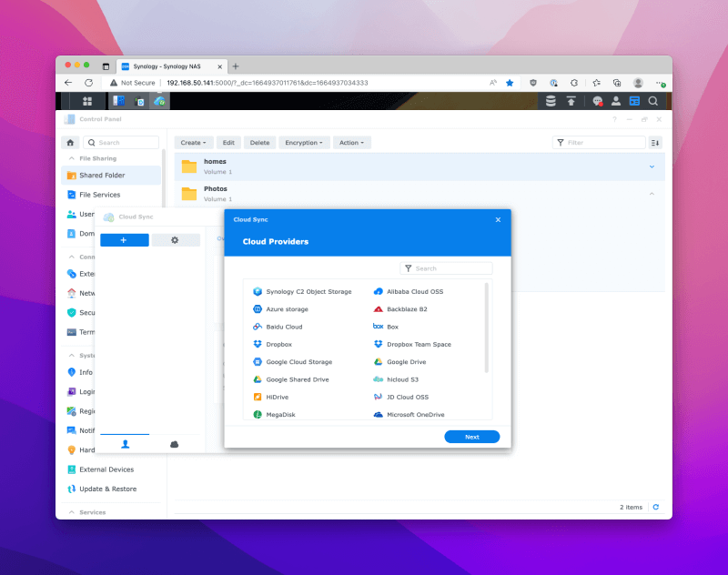Collapse the homes folder row chevron

click(x=652, y=166)
